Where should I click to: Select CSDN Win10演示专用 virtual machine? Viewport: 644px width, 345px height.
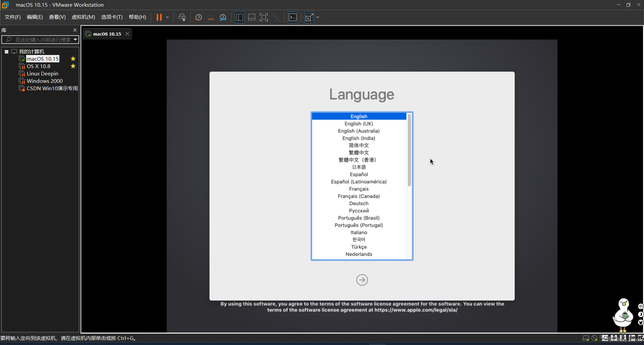point(52,89)
